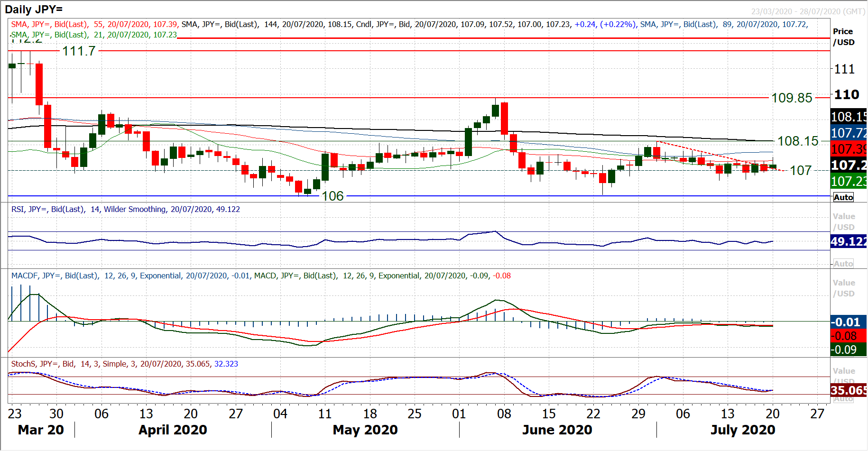Click the black 108.15 SMA value tag
Viewport: 868px width, 451px height.
pos(849,117)
